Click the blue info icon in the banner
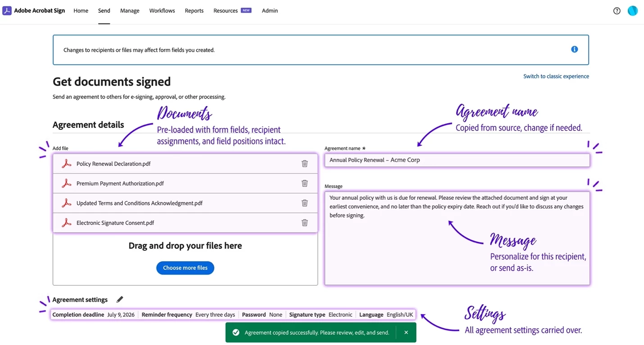644x345 pixels. tap(574, 49)
